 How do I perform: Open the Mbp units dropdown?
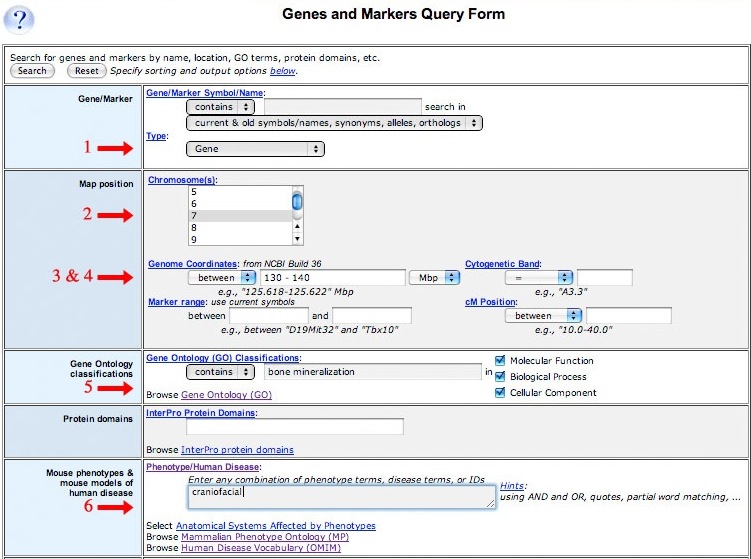click(434, 278)
